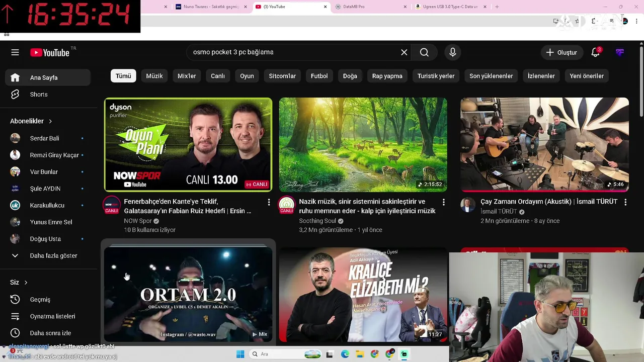Select the Mix'ler filter chip
The width and height of the screenshot is (644, 362).
click(x=187, y=76)
